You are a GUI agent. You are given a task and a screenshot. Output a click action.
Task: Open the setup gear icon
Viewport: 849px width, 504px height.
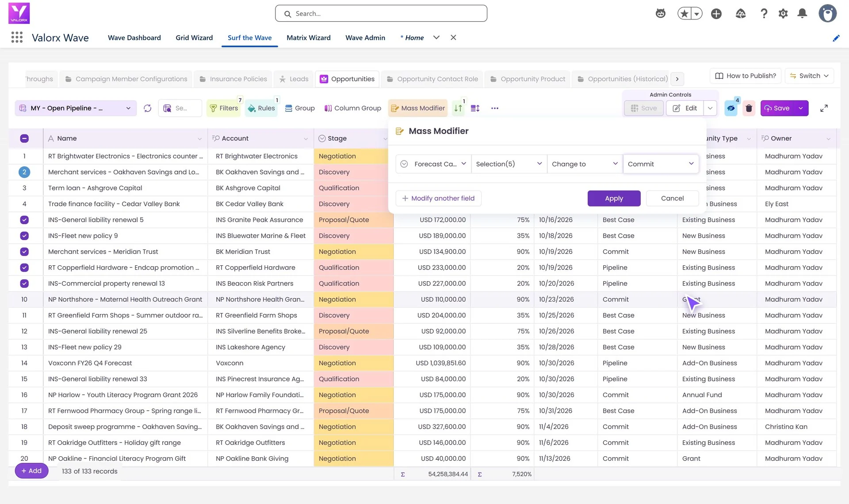tap(783, 14)
